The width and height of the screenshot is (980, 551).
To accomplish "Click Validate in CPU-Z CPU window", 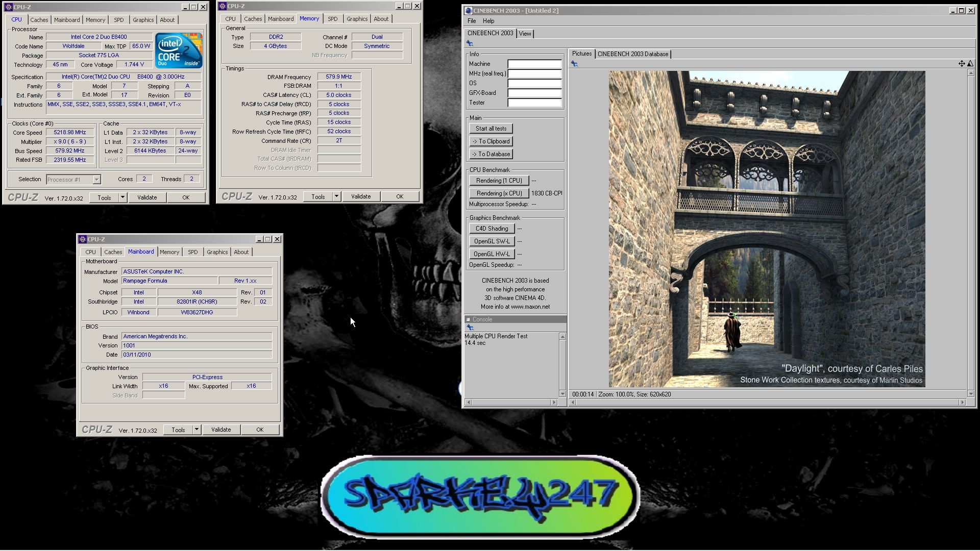I will (147, 197).
